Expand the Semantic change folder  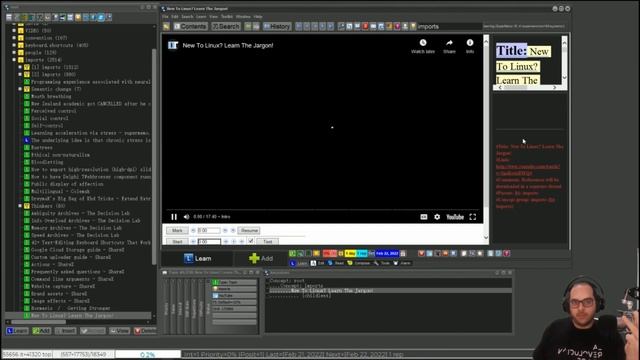[x=20, y=89]
